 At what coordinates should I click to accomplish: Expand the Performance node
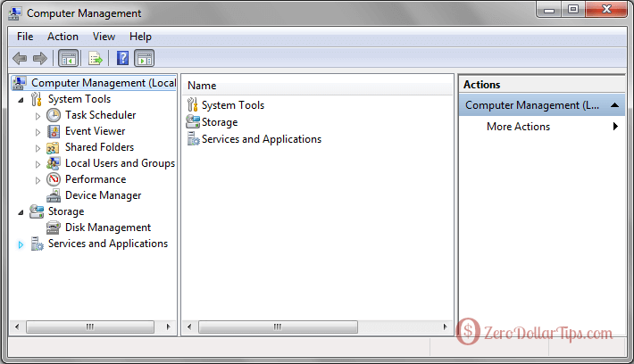[38, 180]
